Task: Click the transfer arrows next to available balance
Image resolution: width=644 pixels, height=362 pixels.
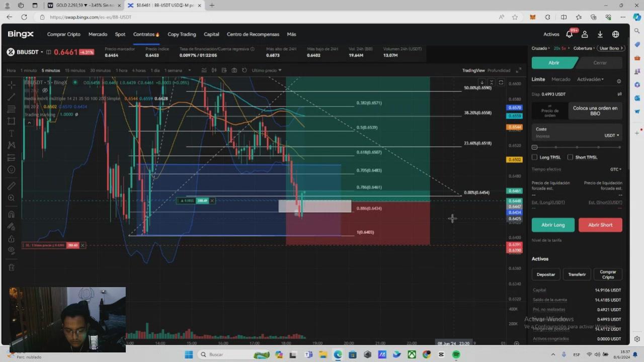Action: point(619,94)
